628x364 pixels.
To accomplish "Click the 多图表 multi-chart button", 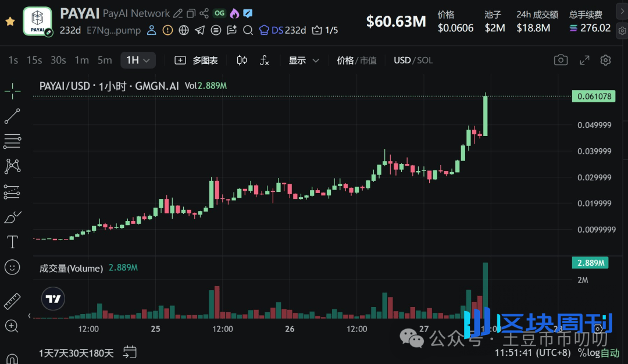I will click(197, 60).
